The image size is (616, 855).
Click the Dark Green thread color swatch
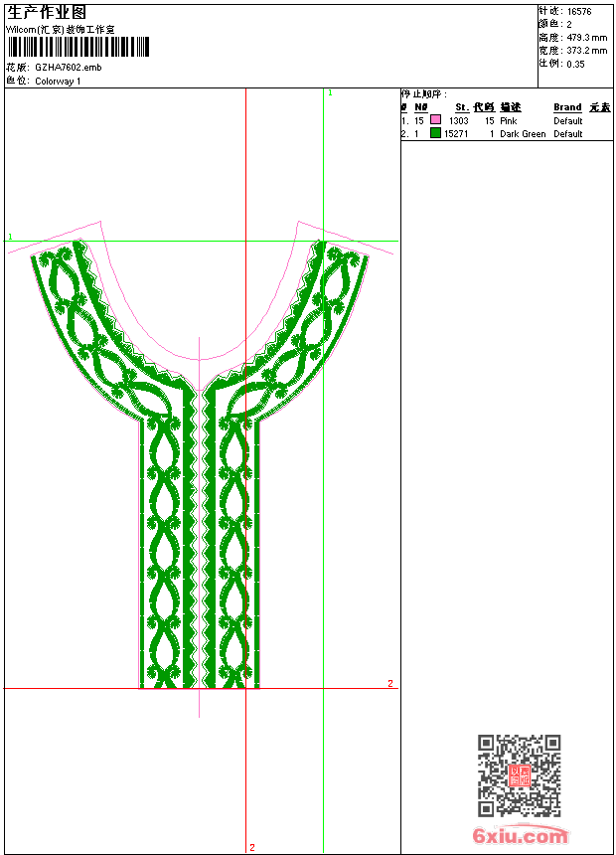click(x=435, y=133)
